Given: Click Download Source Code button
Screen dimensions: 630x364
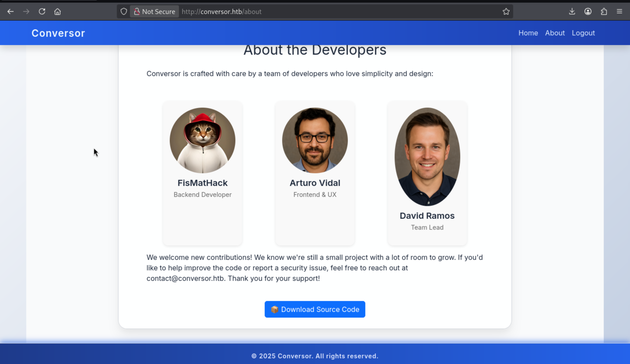Looking at the screenshot, I should coord(315,309).
